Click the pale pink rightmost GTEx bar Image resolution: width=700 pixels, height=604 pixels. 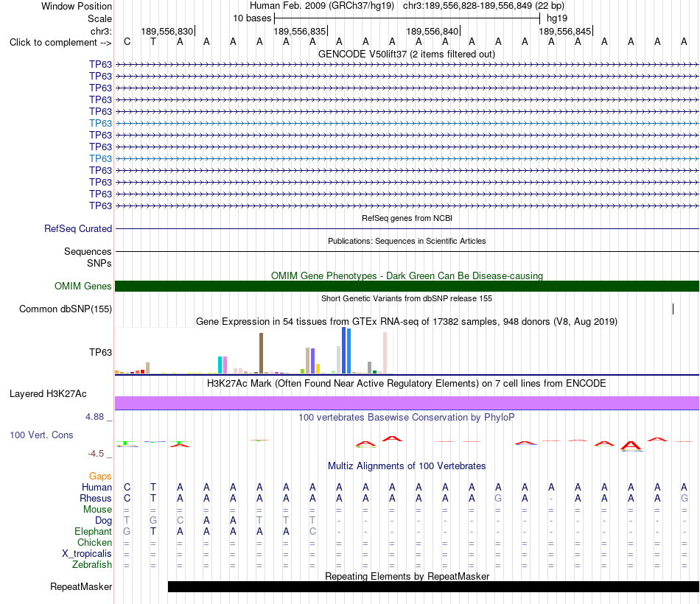385,353
